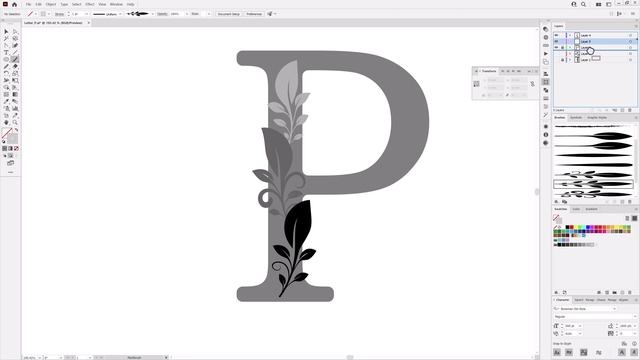Click the Document Setup button
The height and width of the screenshot is (360, 640).
(229, 14)
